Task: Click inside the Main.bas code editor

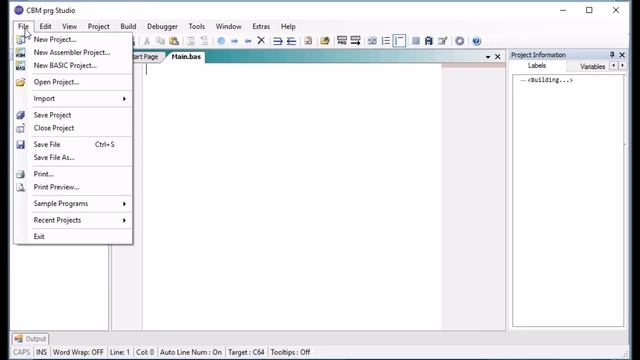Action: [x=292, y=196]
